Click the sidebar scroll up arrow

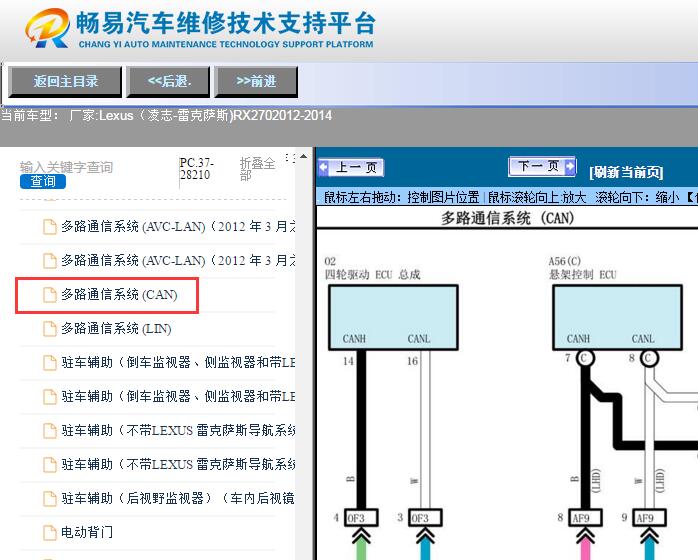tap(303, 157)
